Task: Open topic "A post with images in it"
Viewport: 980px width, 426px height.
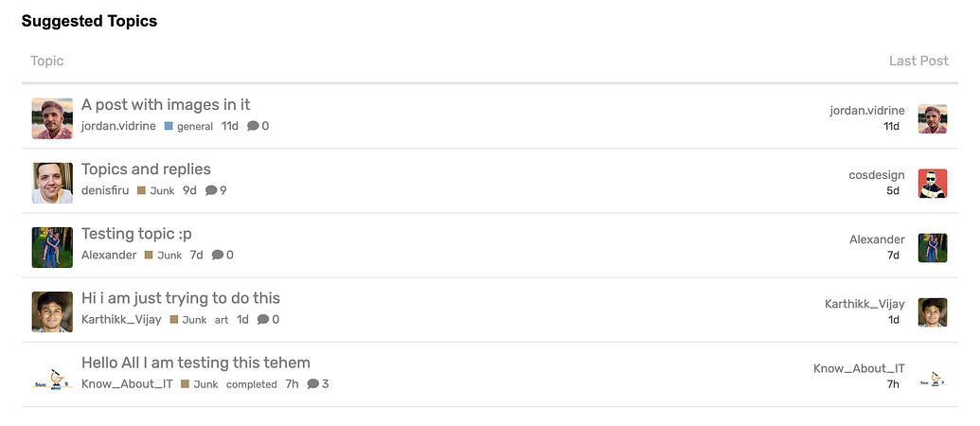Action: [x=166, y=105]
